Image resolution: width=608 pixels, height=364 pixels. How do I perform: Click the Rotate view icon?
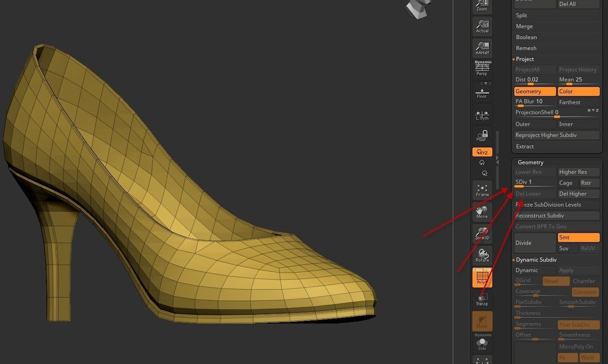click(x=482, y=256)
